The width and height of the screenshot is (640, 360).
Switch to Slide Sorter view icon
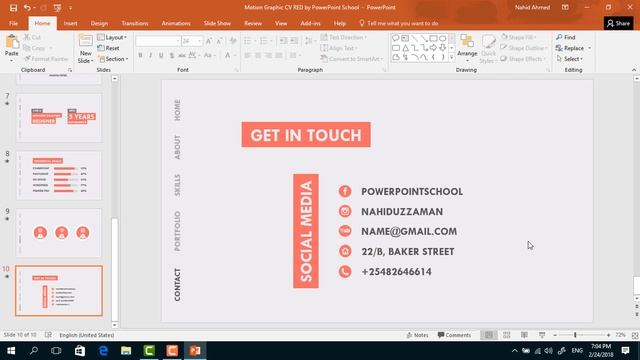coord(507,335)
